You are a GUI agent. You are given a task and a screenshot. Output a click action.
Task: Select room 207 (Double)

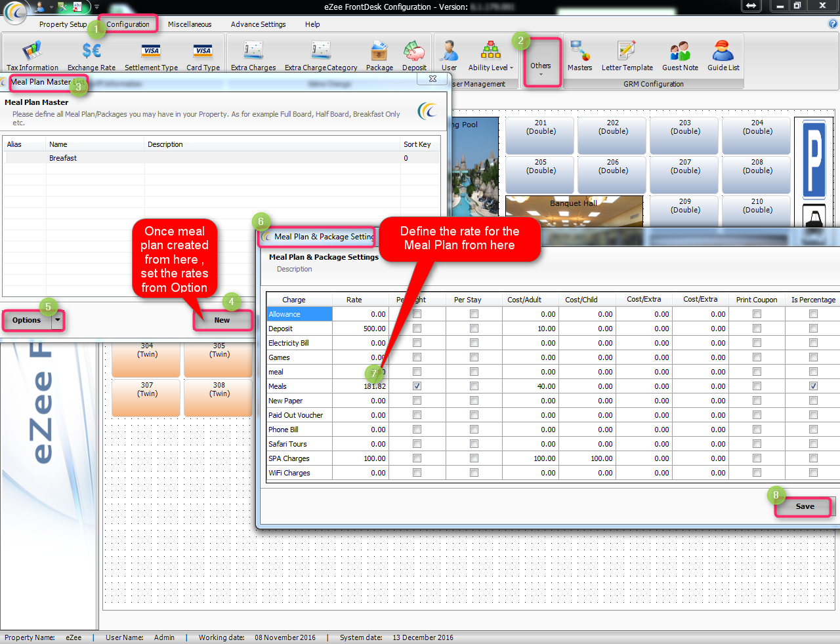[684, 175]
